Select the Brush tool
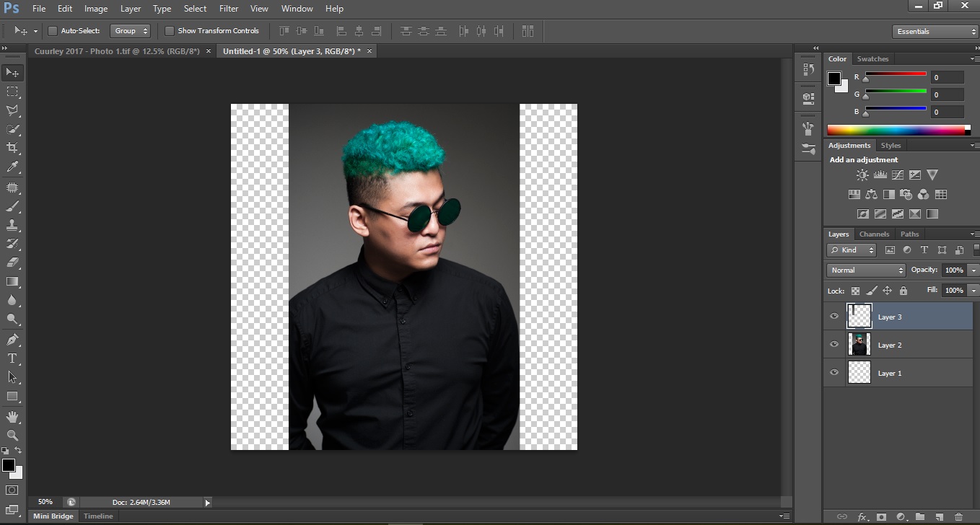The width and height of the screenshot is (980, 525). click(12, 206)
